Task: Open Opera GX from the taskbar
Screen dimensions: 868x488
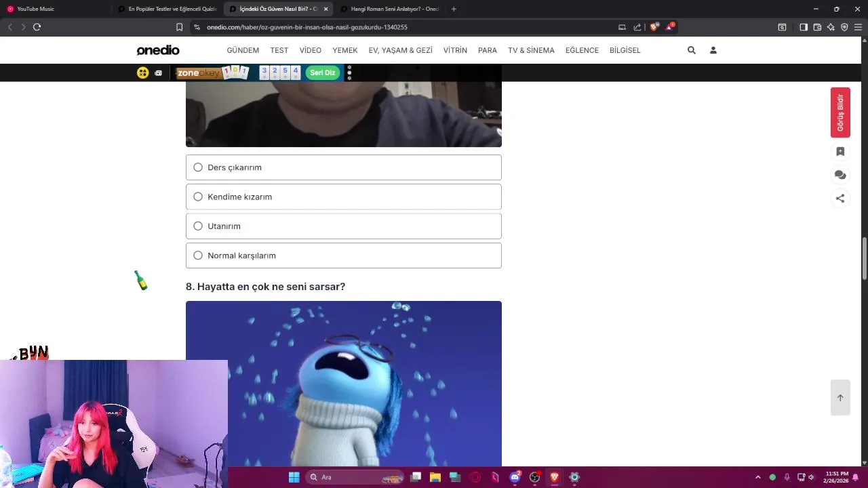Action: pyautogui.click(x=475, y=477)
